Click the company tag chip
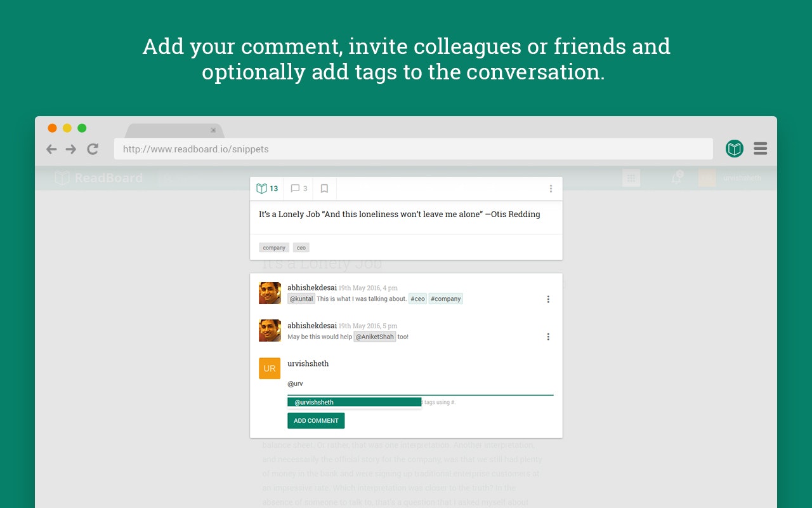 pyautogui.click(x=274, y=248)
